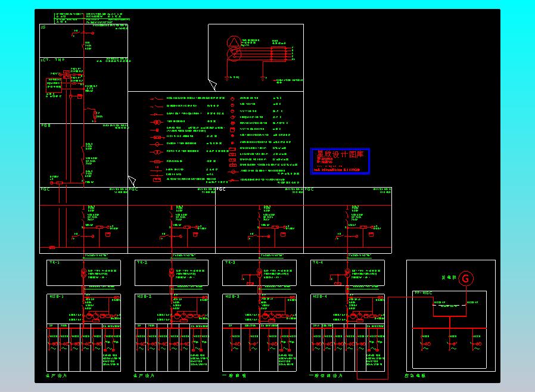Select the FF-MGC panel label

point(422,293)
